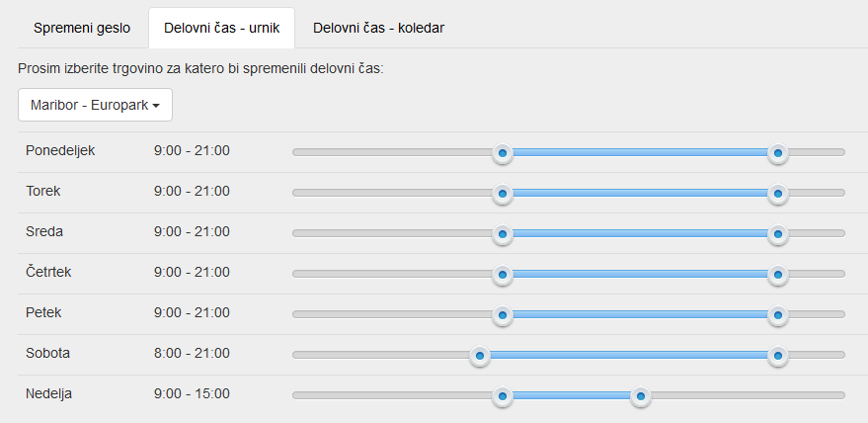
Task: Click Nedelja opening time slider handle
Action: point(503,396)
